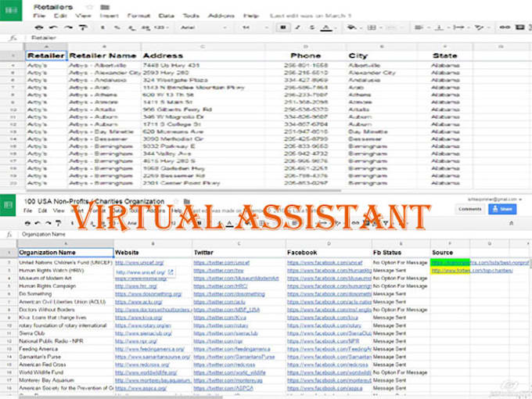
Task: Open green-highlighted source link cell
Action: (450, 263)
